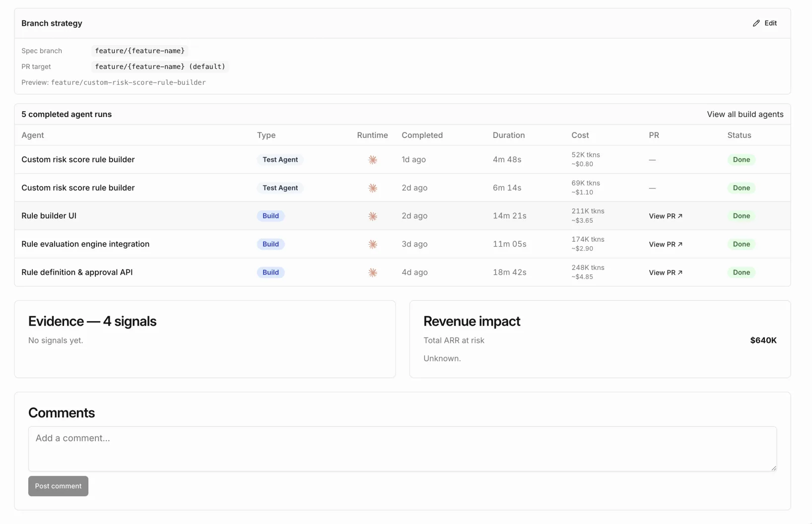Click Done status for Rule definition & approval API
This screenshot has height=524, width=812.
[741, 272]
